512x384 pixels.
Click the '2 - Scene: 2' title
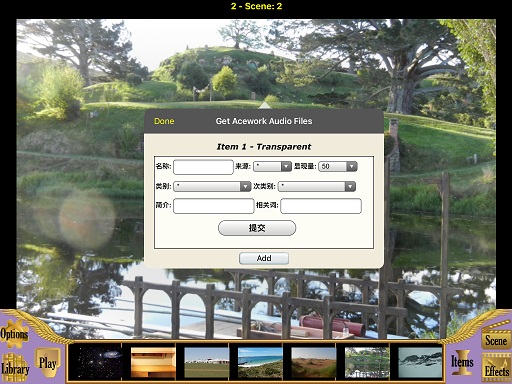(256, 6)
